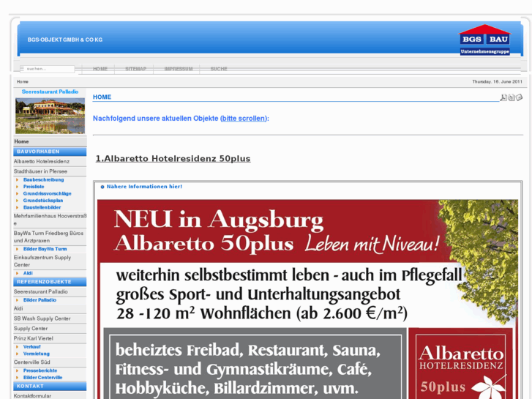Open 1.Albaretto Hotelresidenz 50plus heading link
Image resolution: width=532 pixels, height=399 pixels.
[173, 159]
